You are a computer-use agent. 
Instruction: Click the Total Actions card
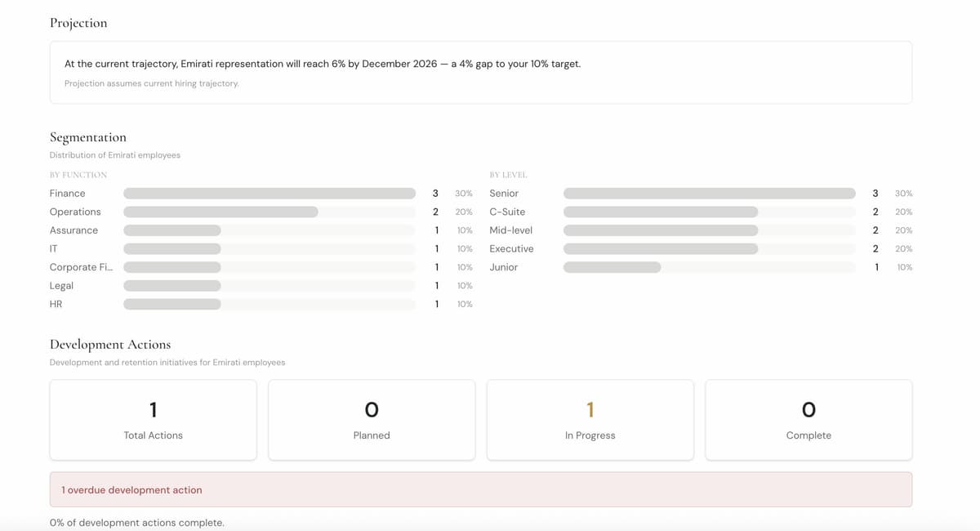pos(153,420)
